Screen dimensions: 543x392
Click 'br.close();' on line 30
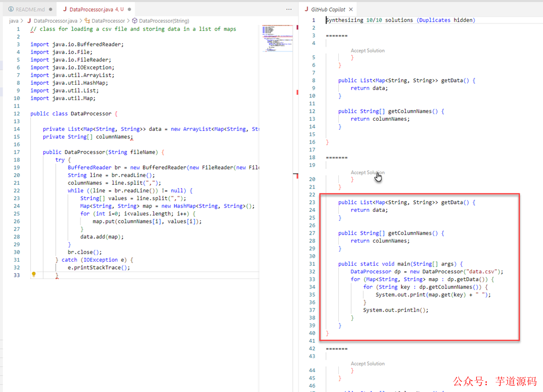(x=84, y=252)
